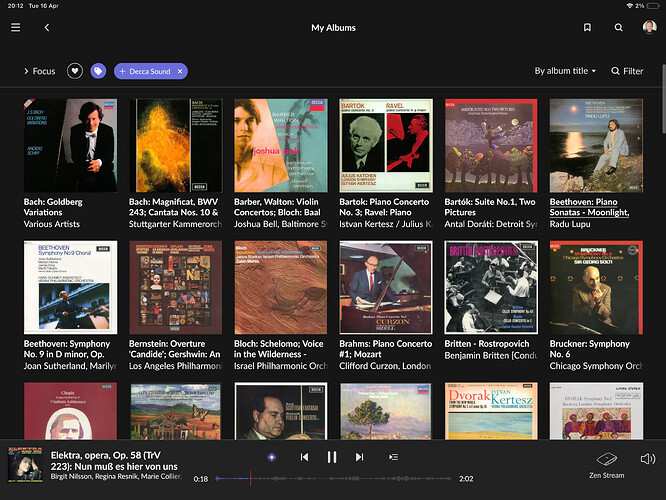
Task: Go back using the back arrow
Action: [46, 28]
